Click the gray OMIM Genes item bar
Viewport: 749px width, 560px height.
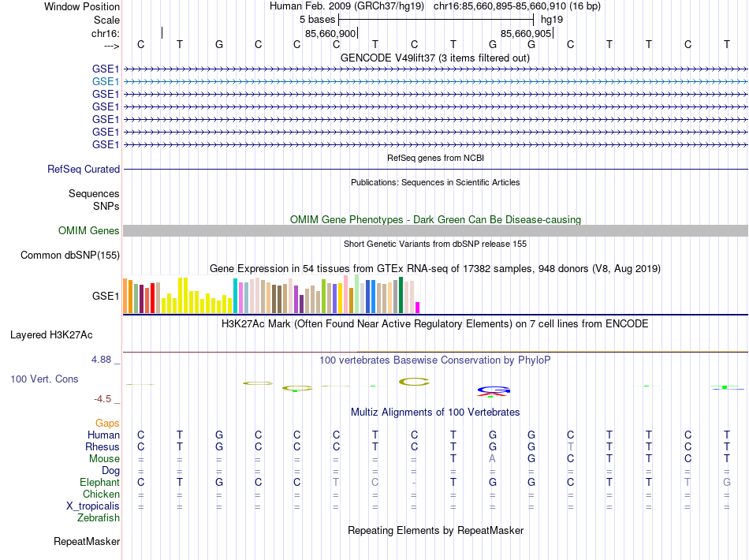(435, 231)
